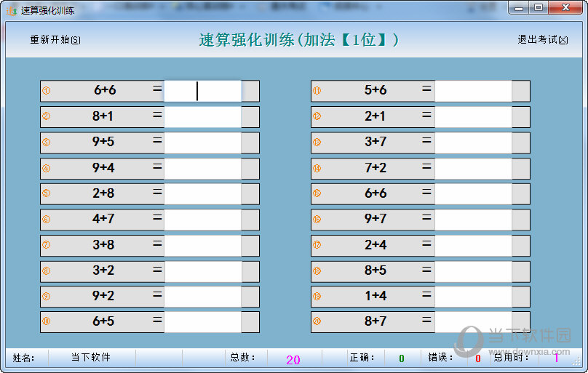Image resolution: width=588 pixels, height=373 pixels.
Task: Click the orange circled number 1 marker
Action: (46, 91)
